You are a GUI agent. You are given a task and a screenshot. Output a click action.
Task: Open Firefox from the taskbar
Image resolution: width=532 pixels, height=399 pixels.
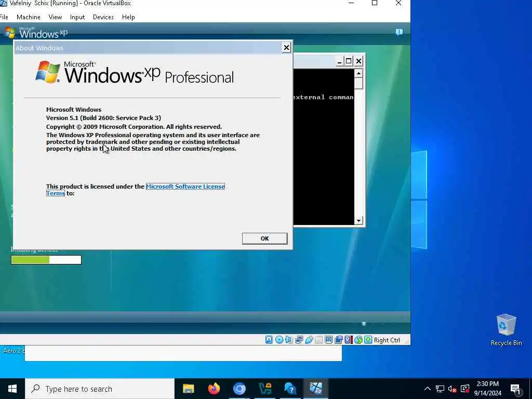click(x=214, y=389)
